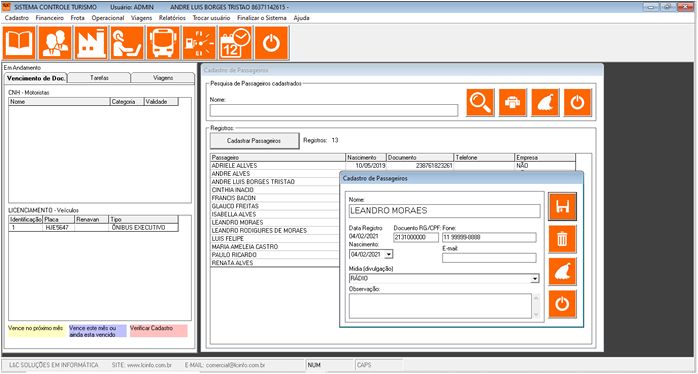Click the Cadastrar Passageiros button
This screenshot has height=374, width=698.
[254, 141]
